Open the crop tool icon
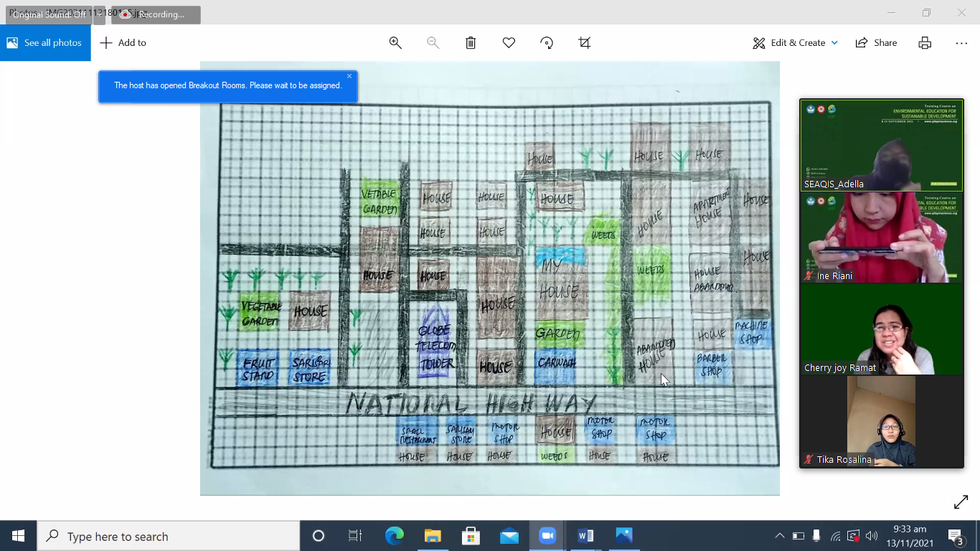The image size is (980, 551). pyautogui.click(x=585, y=43)
